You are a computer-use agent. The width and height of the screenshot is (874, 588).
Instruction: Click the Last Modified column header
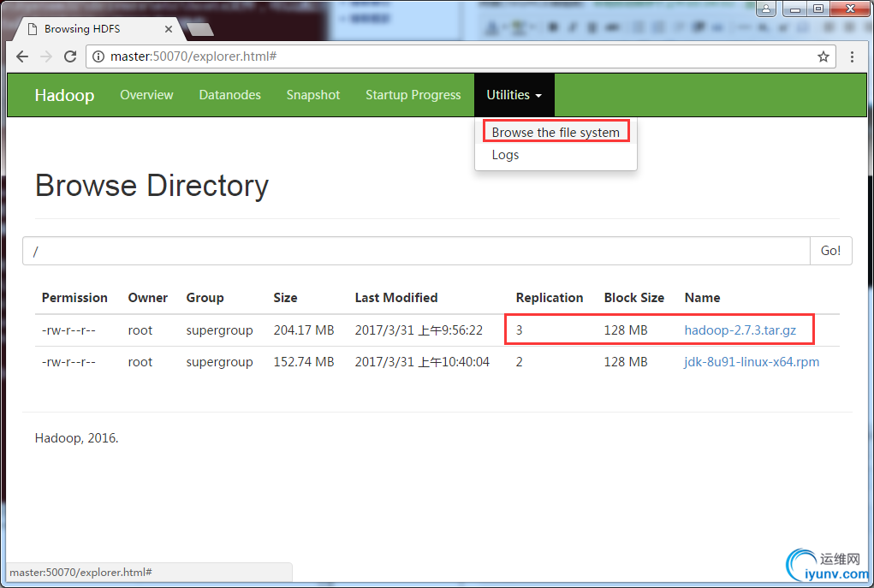pos(396,298)
